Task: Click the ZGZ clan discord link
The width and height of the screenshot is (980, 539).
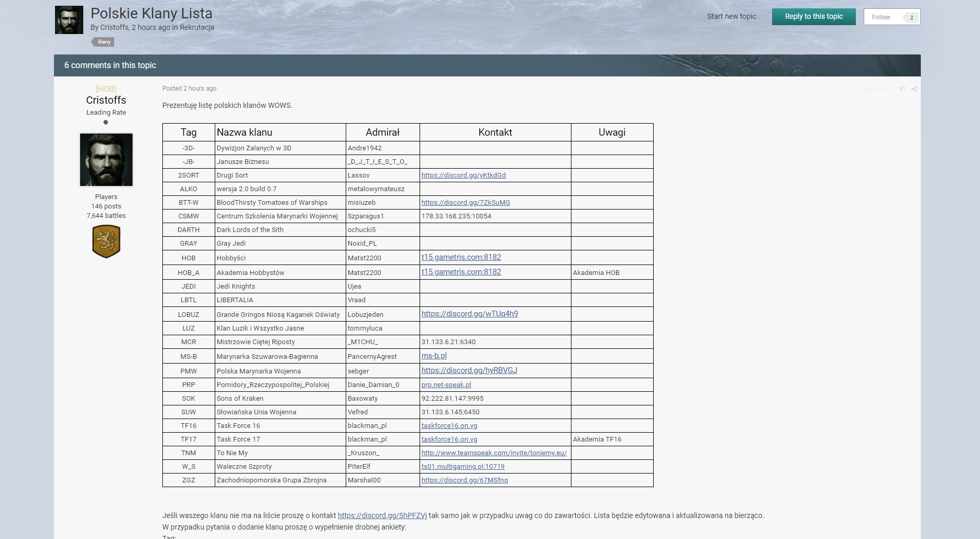Action: [465, 480]
